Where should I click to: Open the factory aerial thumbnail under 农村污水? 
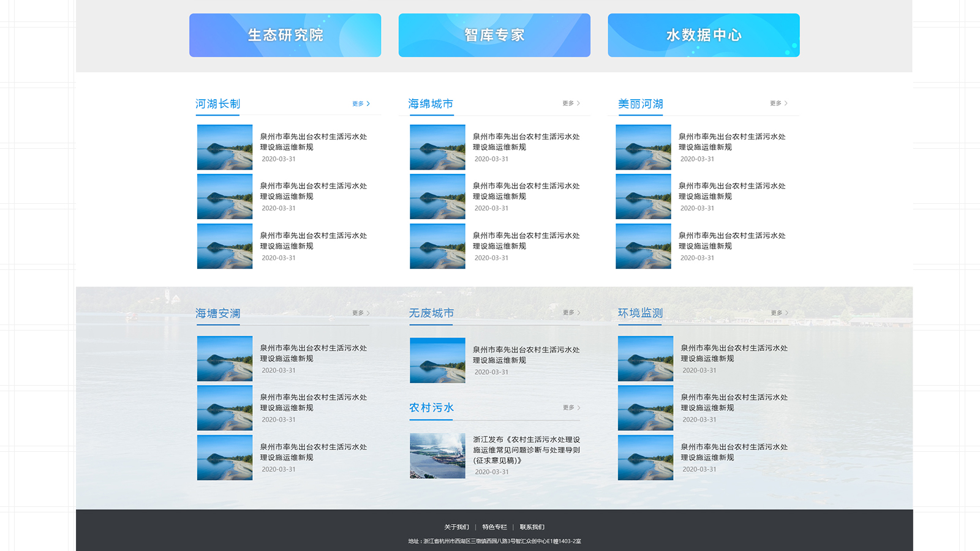437,456
